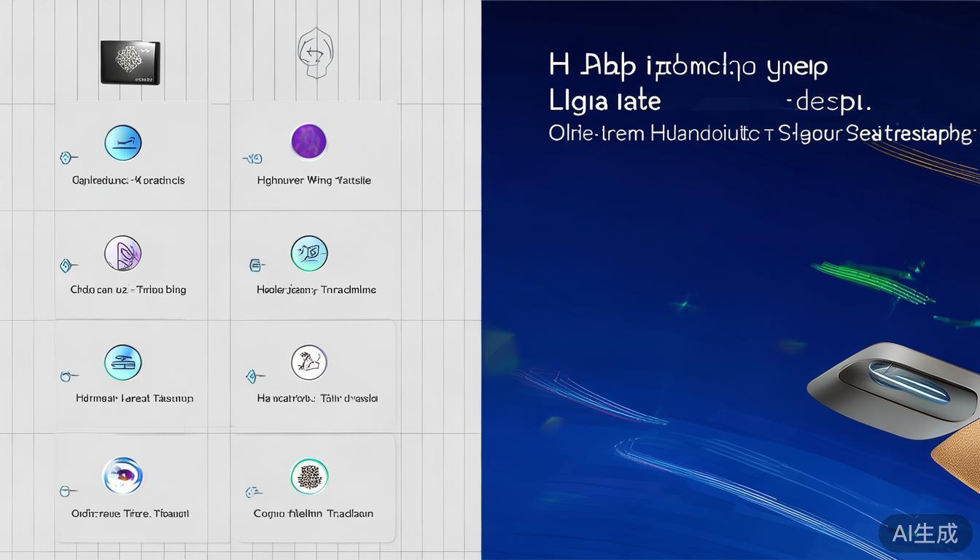This screenshot has height=560, width=980.
Task: Select the purple round icon above Hghnuver Wing
Action: (x=308, y=141)
